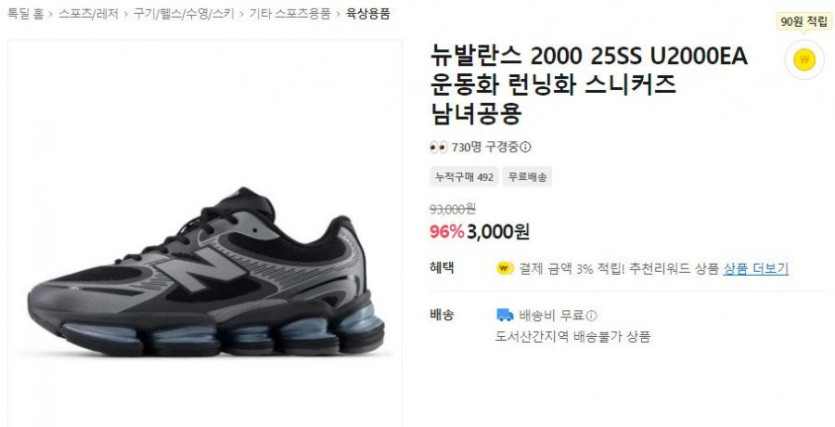Image resolution: width=835 pixels, height=427 pixels.
Task: Click the 누적구매 492 tag
Action: pos(464,177)
